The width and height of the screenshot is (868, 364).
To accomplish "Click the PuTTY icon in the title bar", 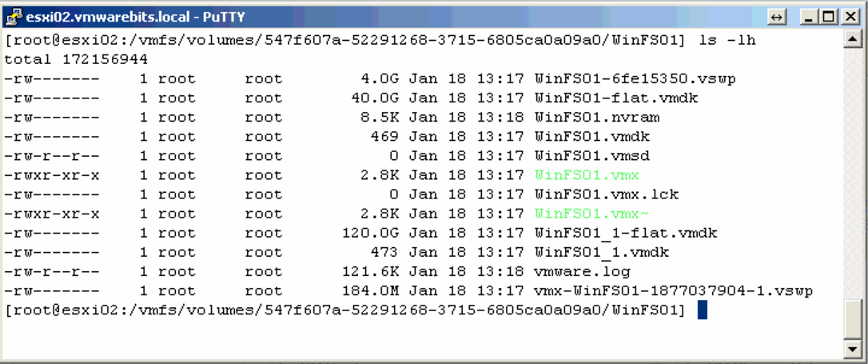I will point(13,16).
